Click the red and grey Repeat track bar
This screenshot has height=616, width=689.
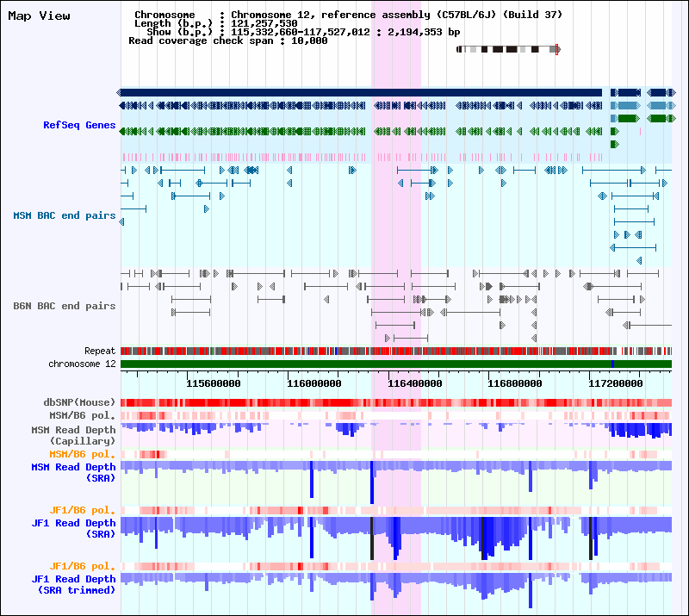[396, 351]
